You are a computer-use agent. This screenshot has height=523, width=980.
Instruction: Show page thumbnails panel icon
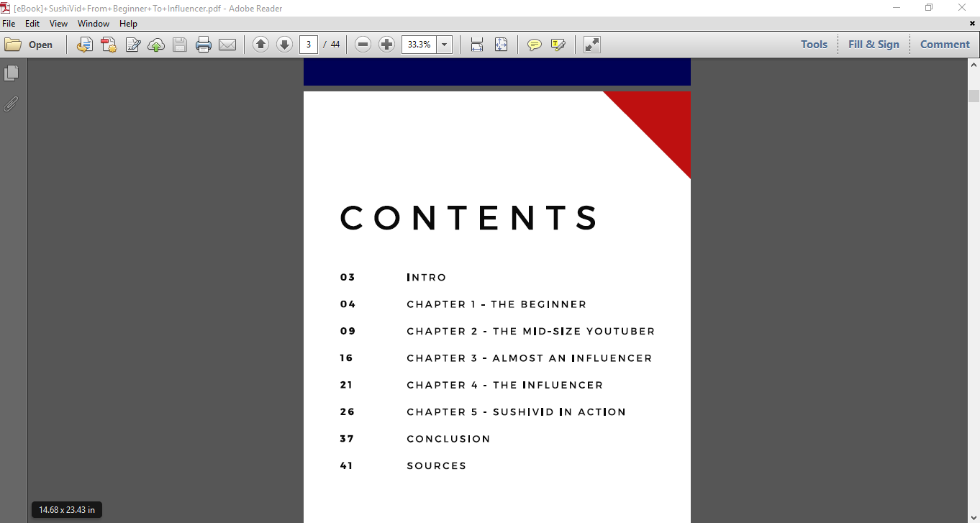[12, 73]
